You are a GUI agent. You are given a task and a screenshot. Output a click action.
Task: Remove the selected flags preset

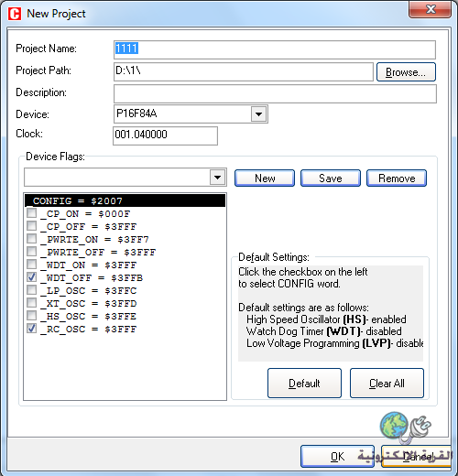pyautogui.click(x=397, y=178)
